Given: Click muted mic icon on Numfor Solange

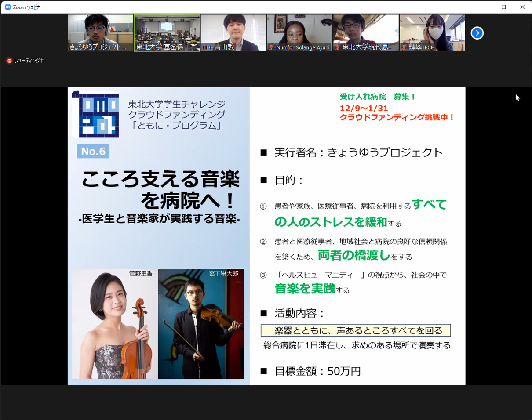Looking at the screenshot, I should (272, 47).
